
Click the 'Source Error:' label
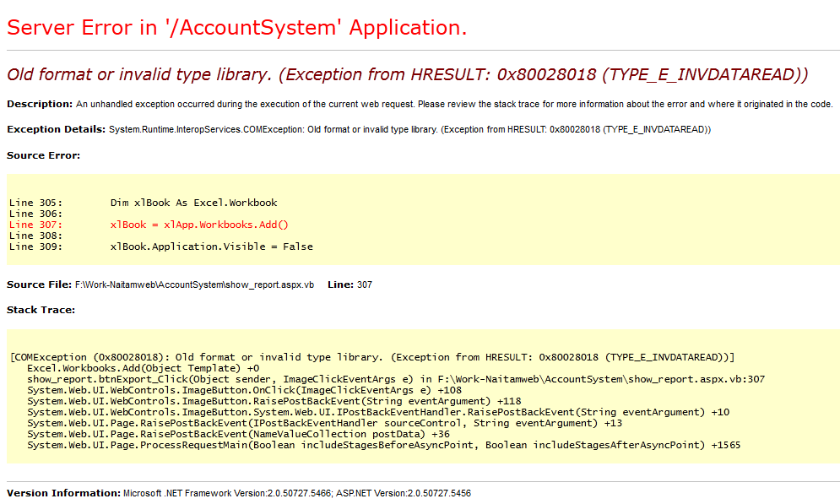pos(43,155)
